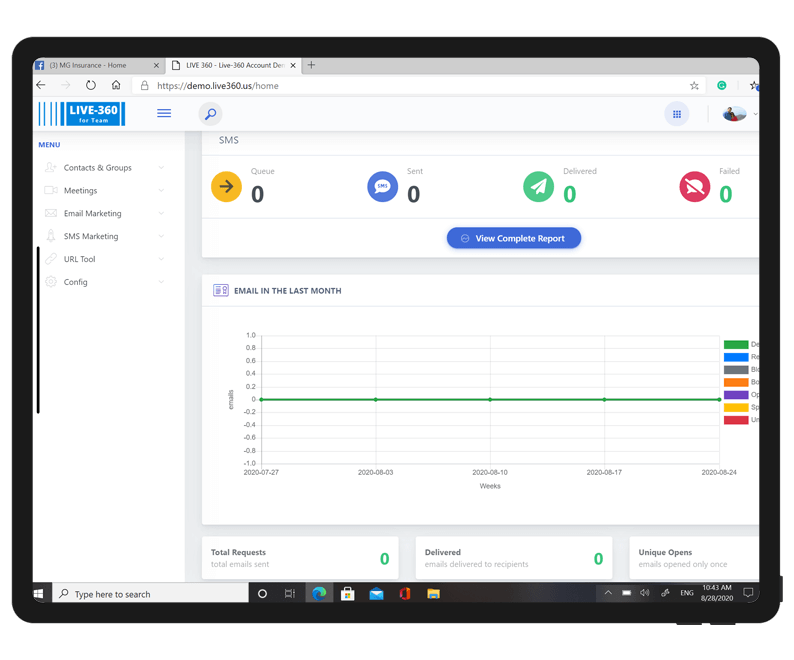This screenshot has width=794, height=660.
Task: Expand the SMS Marketing menu
Action: (x=91, y=237)
